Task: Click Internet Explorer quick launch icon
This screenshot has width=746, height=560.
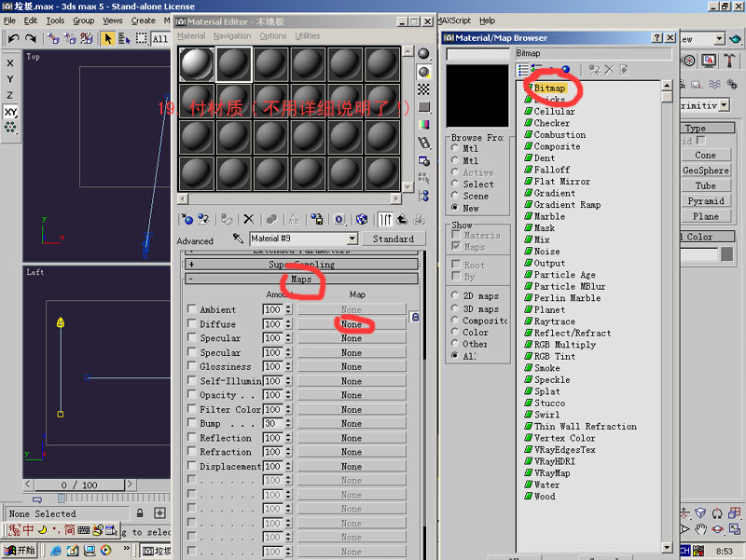Action: pyautogui.click(x=56, y=551)
